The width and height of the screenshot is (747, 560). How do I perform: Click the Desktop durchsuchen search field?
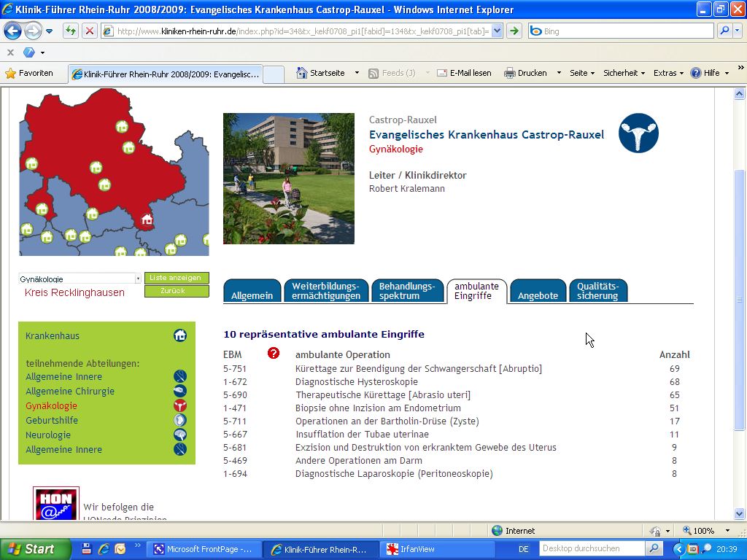tap(592, 548)
